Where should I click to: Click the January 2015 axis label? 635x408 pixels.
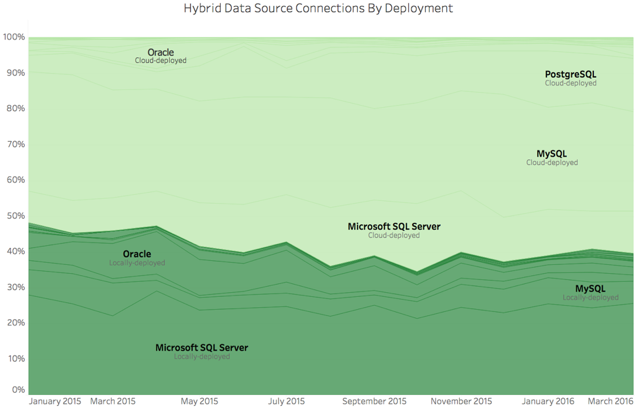point(55,401)
